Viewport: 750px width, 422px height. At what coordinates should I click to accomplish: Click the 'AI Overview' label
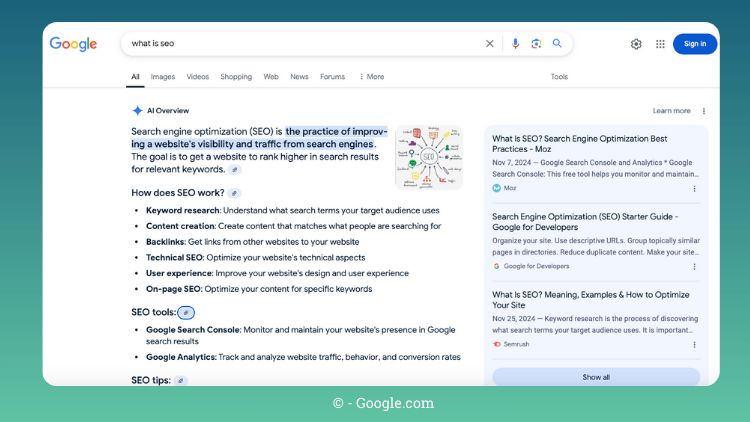(168, 111)
